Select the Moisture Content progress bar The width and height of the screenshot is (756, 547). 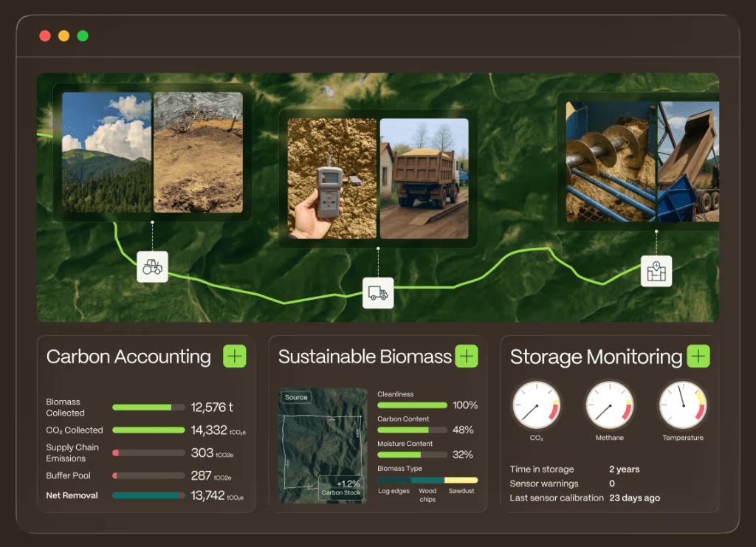click(x=413, y=455)
